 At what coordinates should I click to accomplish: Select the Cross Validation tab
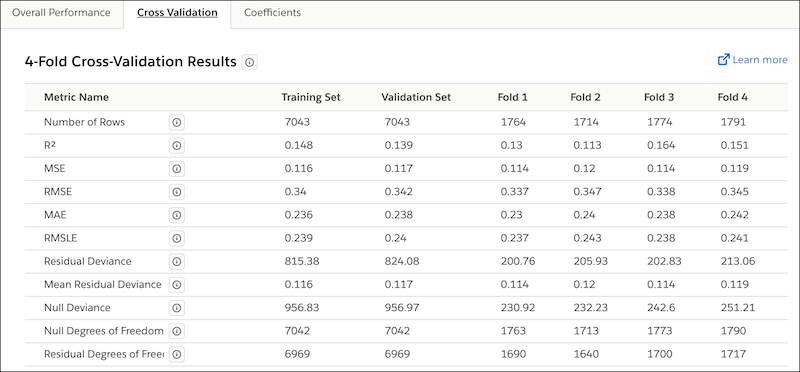point(177,13)
